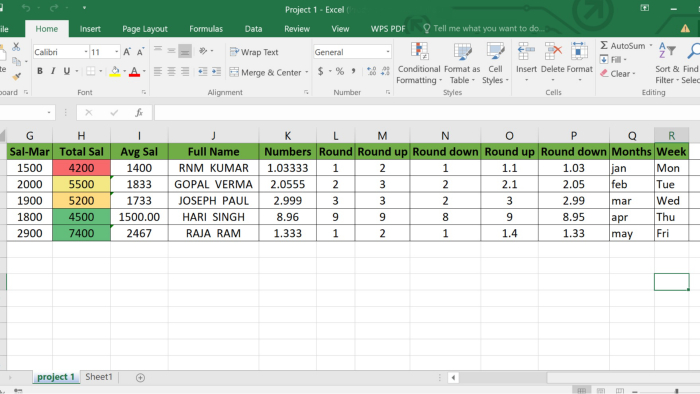The image size is (700, 394).
Task: Click Merge & Center
Action: [266, 72]
